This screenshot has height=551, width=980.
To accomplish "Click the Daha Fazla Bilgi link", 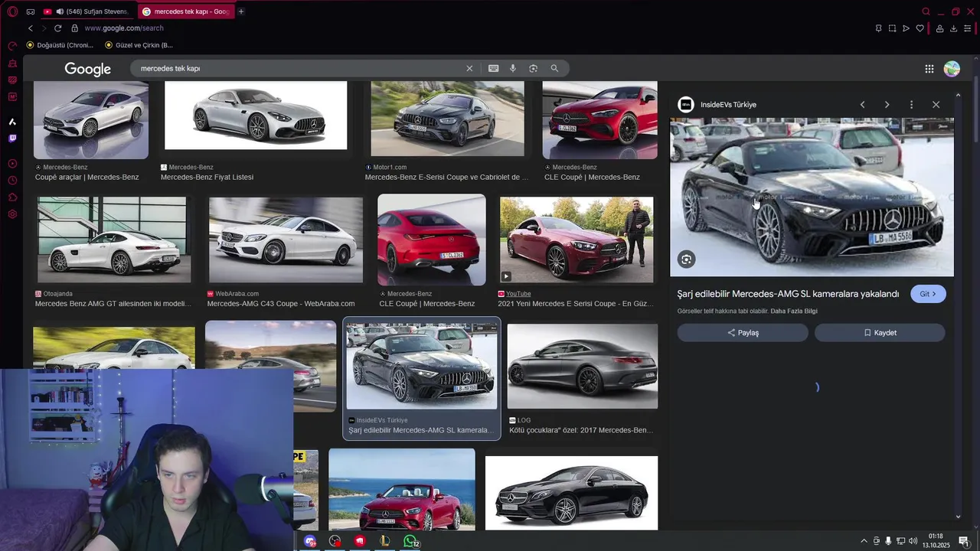I will point(794,311).
